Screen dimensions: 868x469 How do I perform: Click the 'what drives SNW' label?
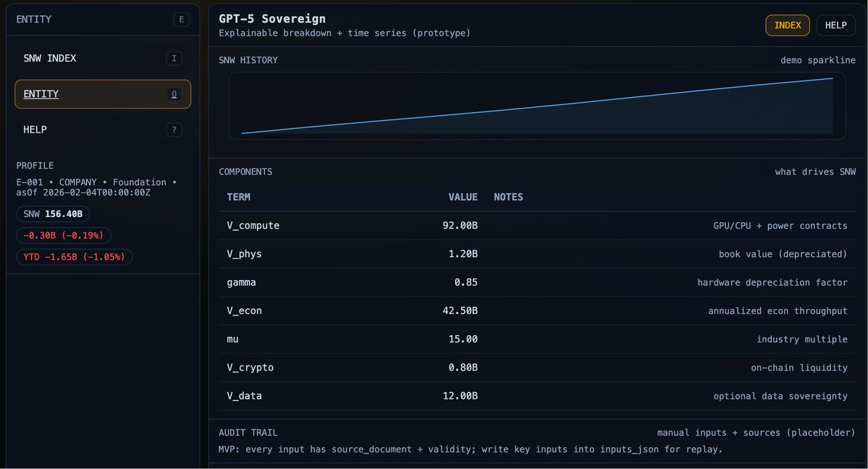(x=815, y=172)
